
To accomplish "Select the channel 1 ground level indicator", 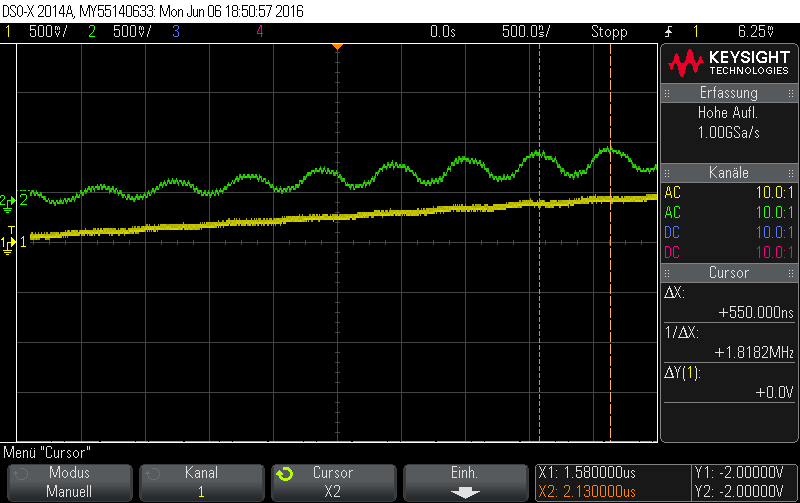I will [x=8, y=244].
